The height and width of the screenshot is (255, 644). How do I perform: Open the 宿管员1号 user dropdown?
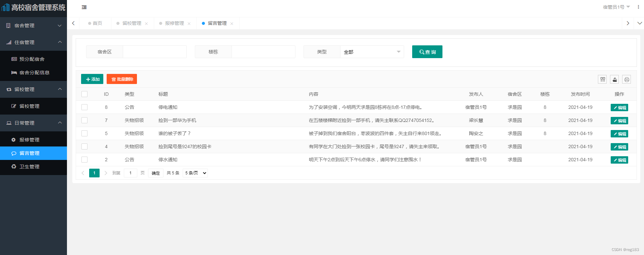coord(616,7)
